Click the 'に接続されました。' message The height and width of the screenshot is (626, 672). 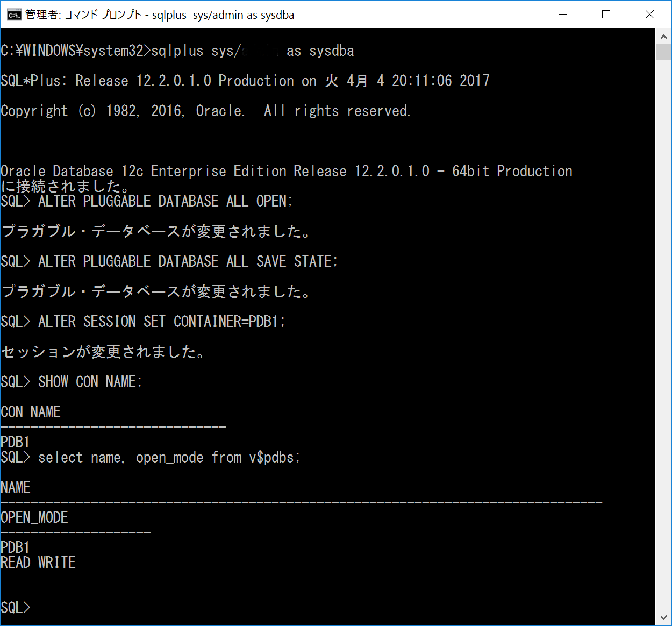click(x=66, y=186)
